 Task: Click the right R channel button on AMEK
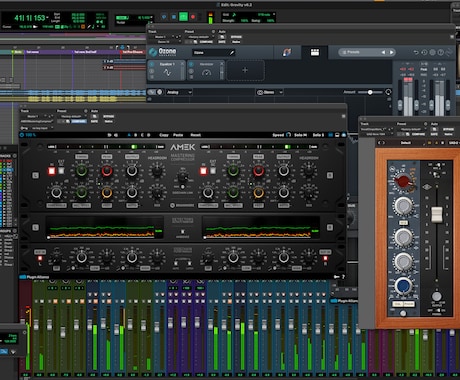point(330,175)
